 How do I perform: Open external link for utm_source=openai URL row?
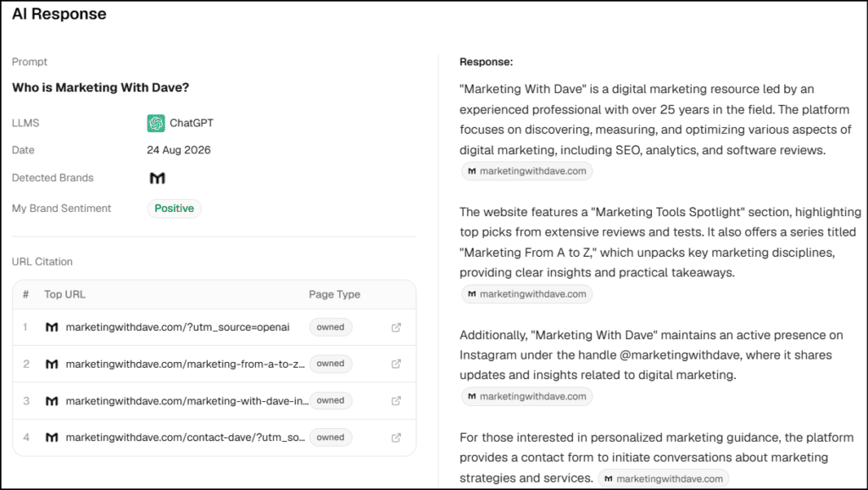point(397,327)
